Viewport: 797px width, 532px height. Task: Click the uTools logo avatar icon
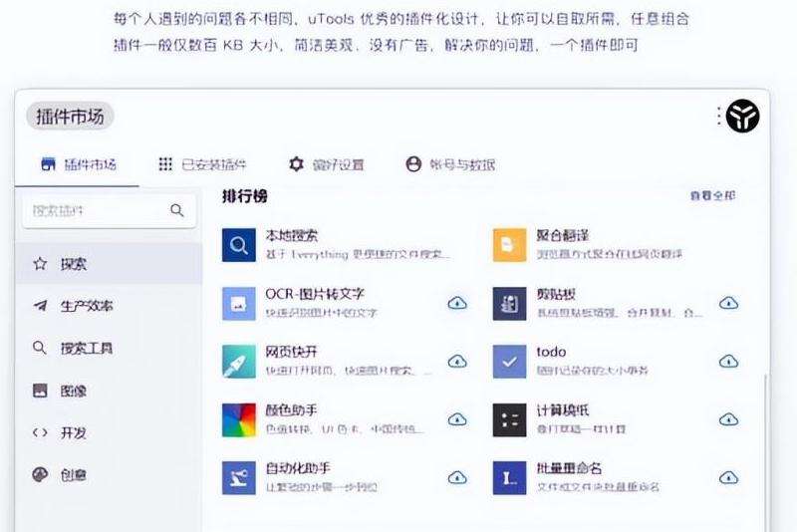tap(742, 116)
